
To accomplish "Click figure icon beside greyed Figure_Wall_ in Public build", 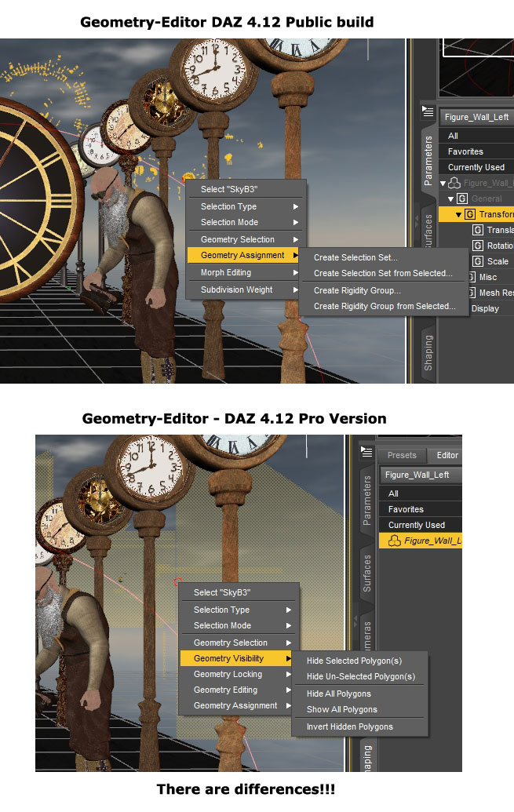I will coord(454,183).
